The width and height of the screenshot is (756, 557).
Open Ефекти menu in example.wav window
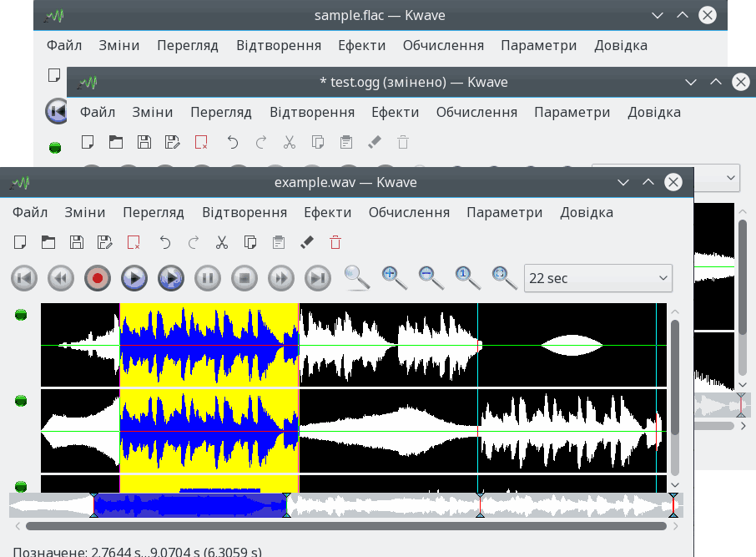click(327, 212)
